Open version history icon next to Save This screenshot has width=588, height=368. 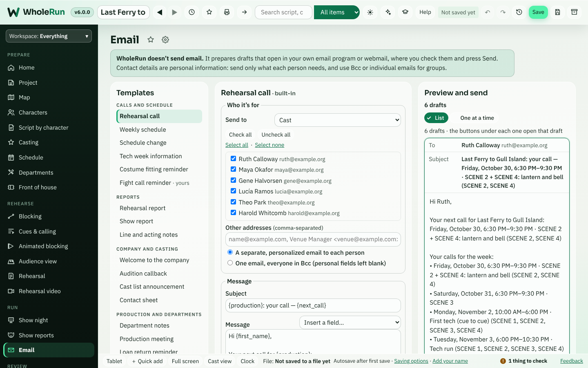point(519,12)
